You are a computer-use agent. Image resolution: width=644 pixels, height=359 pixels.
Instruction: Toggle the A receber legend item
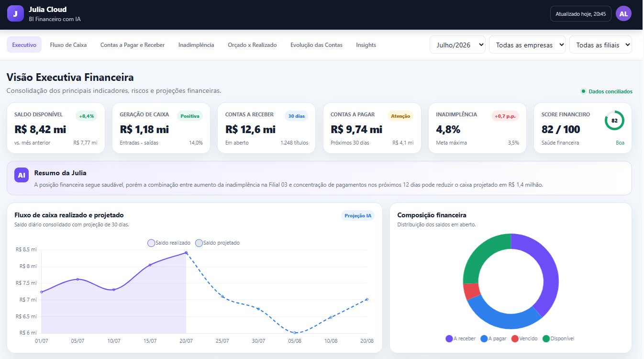point(460,338)
